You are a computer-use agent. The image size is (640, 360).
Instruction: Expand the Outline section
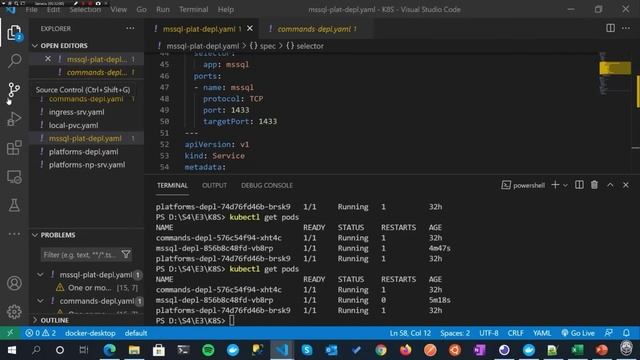pos(35,320)
